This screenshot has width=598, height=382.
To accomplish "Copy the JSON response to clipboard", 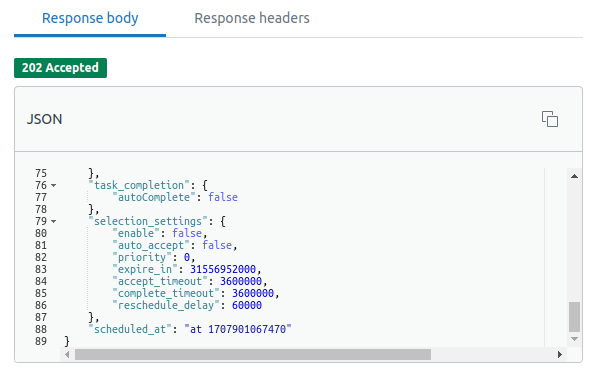I will point(550,119).
